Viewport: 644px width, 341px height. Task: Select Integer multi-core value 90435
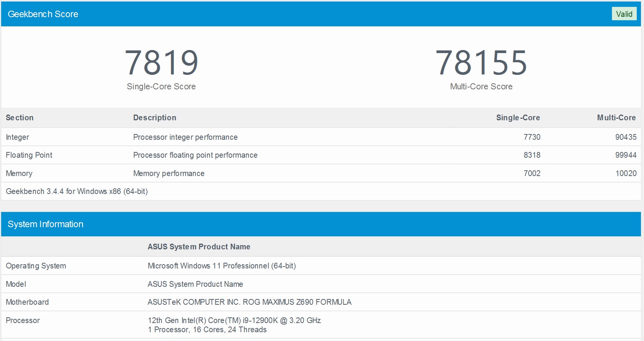tap(626, 137)
